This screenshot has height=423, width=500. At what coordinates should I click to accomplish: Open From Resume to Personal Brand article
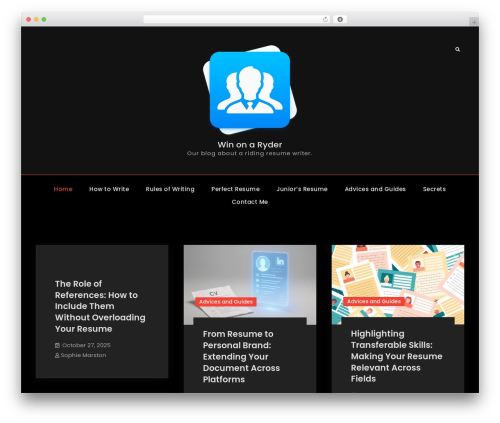[x=241, y=357]
